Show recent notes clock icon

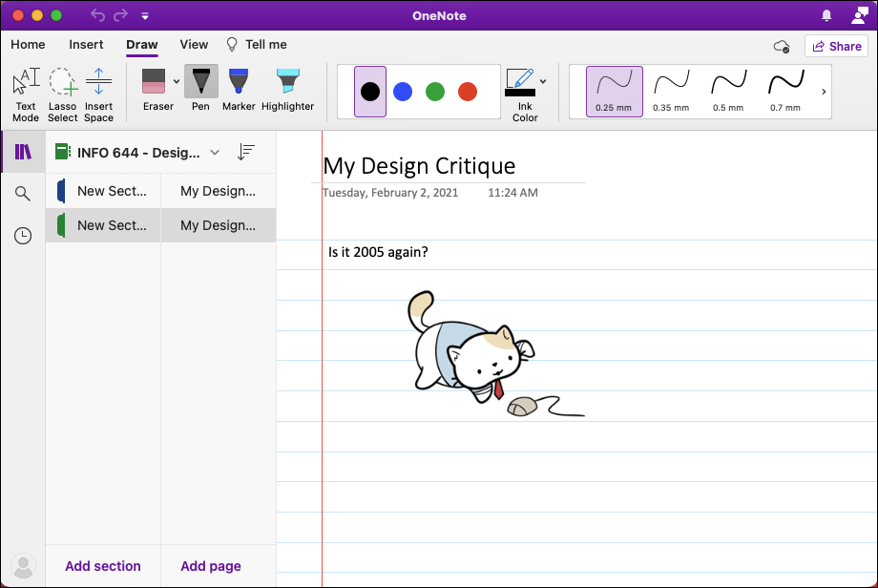pyautogui.click(x=22, y=236)
